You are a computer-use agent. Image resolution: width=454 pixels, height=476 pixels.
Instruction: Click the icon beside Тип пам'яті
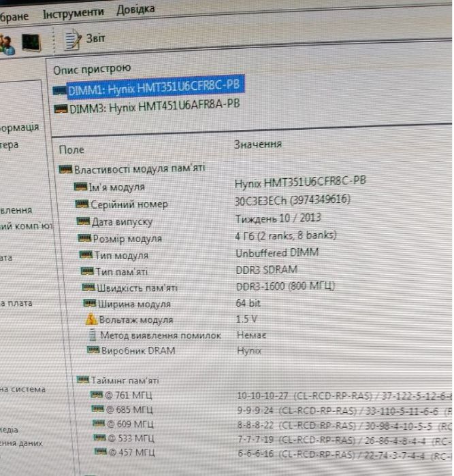point(87,271)
